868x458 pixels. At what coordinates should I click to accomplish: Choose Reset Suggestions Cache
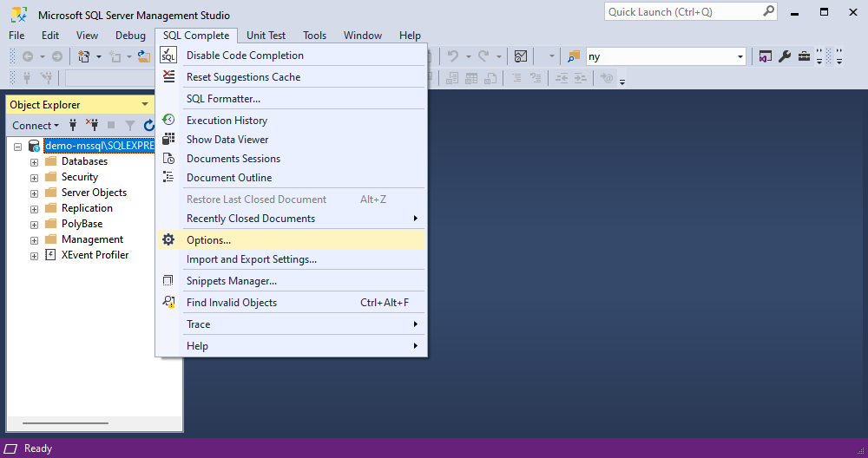[291, 77]
